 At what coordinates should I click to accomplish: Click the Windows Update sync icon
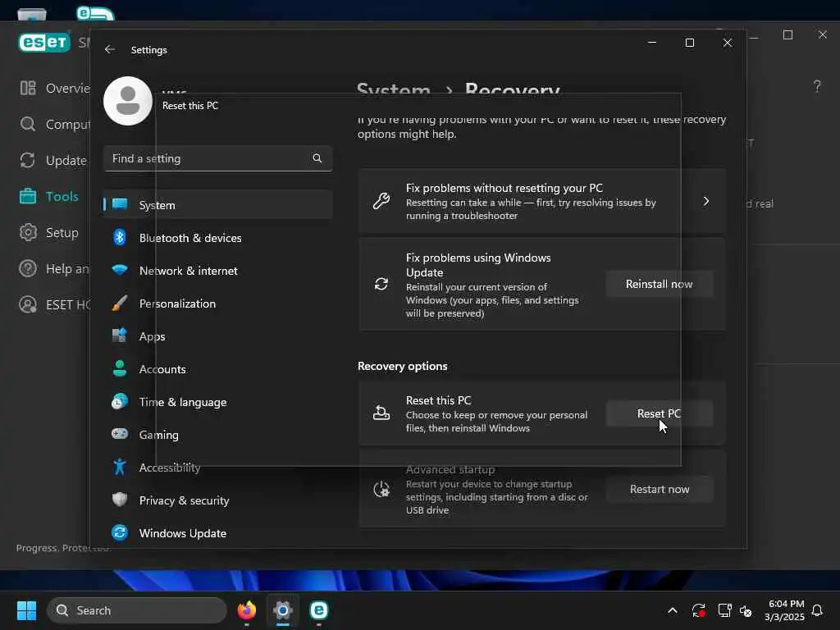click(120, 532)
